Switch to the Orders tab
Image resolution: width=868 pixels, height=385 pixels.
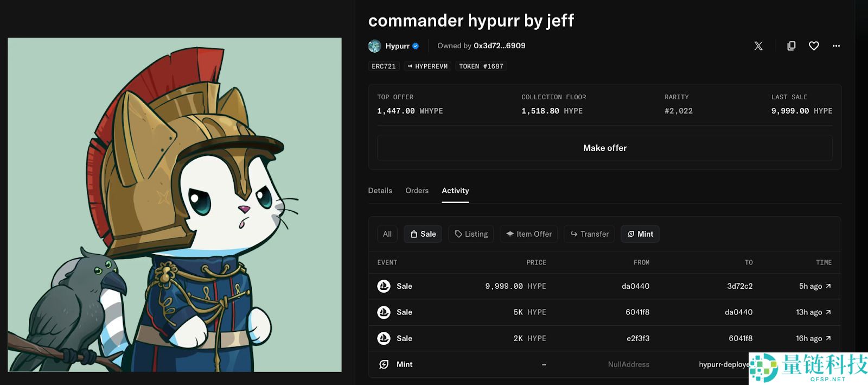pos(417,191)
